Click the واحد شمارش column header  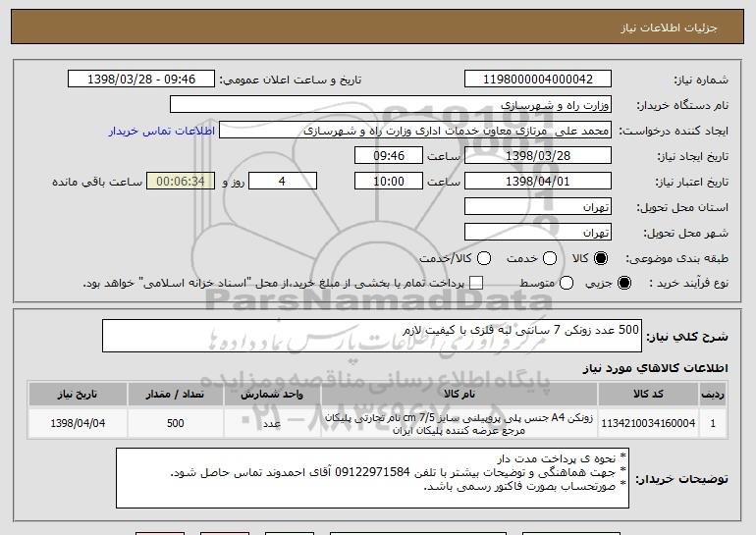[x=272, y=395]
